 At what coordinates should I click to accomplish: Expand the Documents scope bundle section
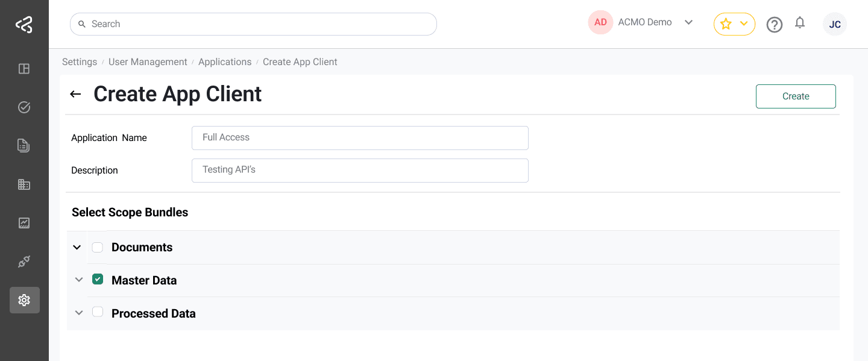(77, 246)
